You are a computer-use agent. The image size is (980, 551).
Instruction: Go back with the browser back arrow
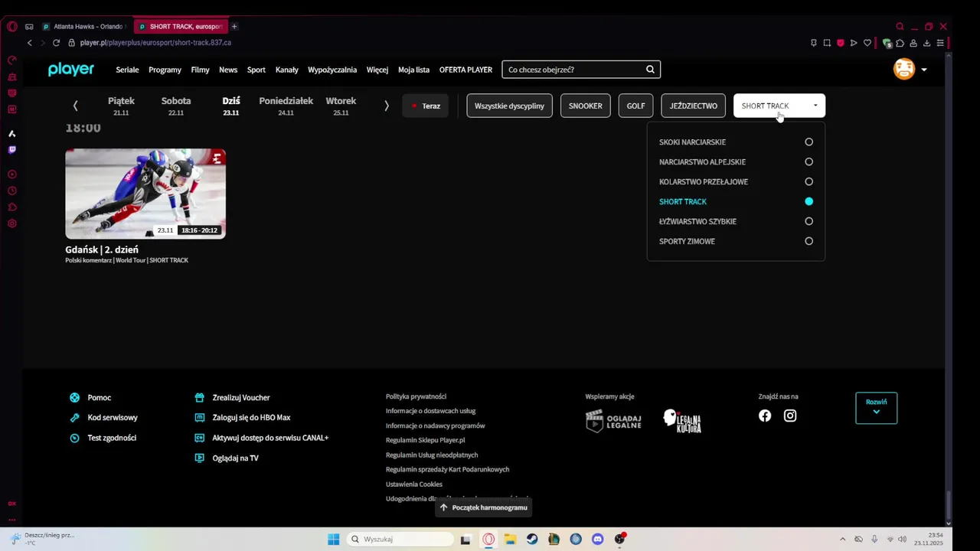pyautogui.click(x=30, y=43)
